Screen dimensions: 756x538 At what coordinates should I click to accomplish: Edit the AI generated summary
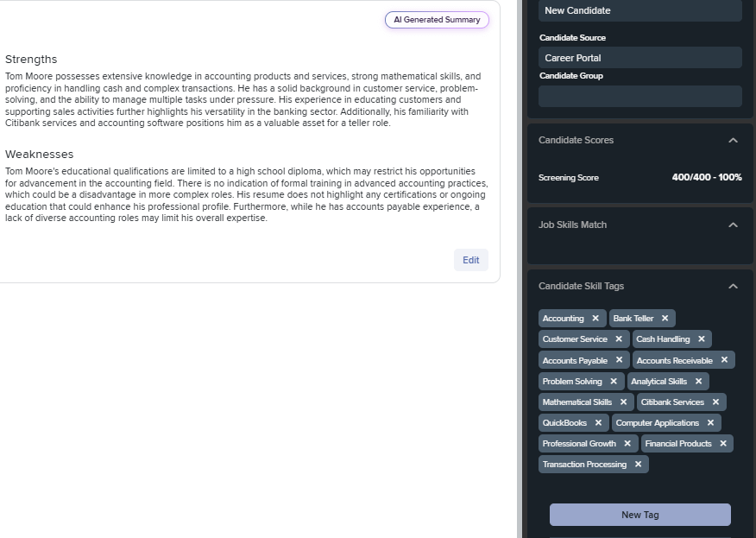[470, 260]
